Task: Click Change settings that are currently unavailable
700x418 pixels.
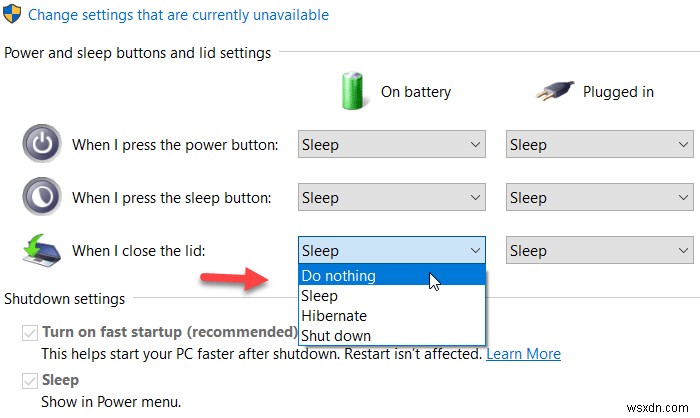Action: click(178, 15)
